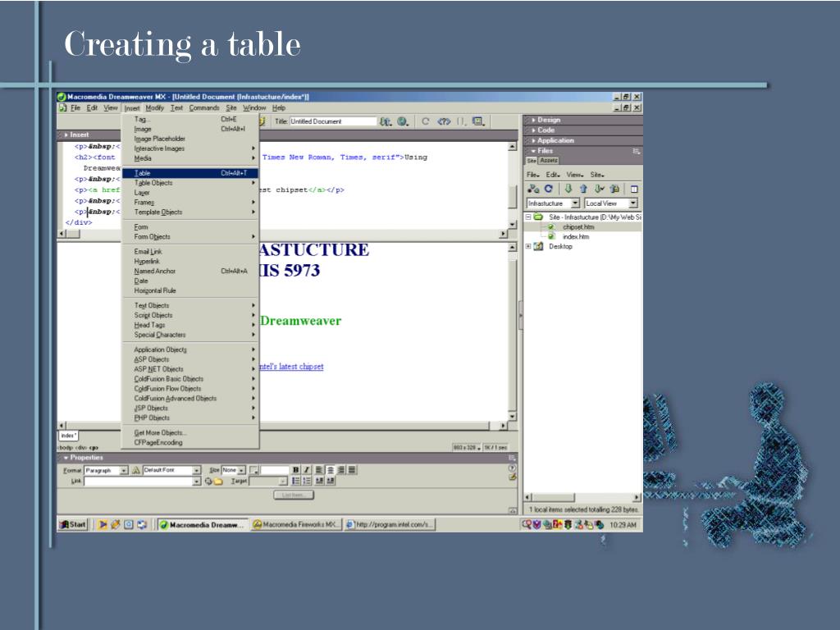Viewport: 840px width, 630px height.
Task: Click the Check Out files icon
Action: click(x=600, y=189)
